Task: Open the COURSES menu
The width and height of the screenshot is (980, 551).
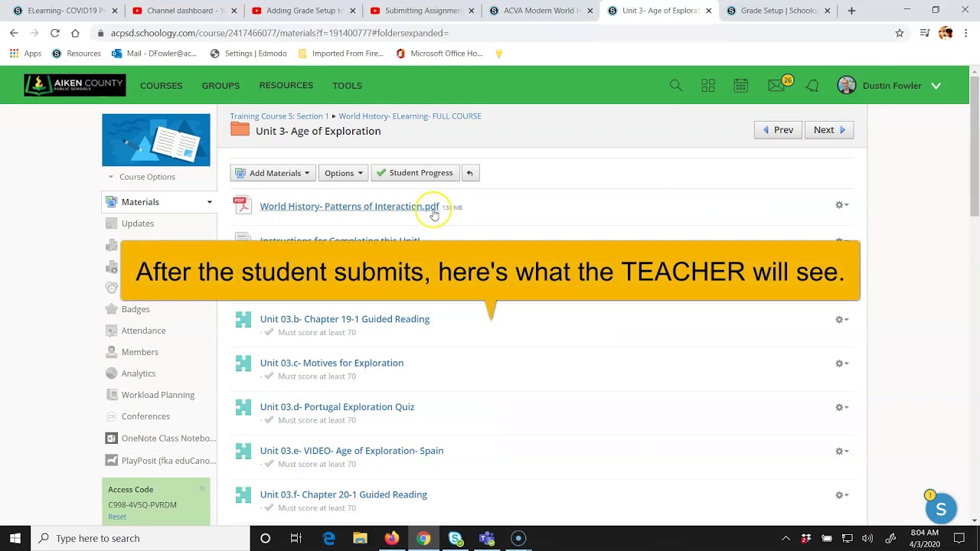Action: 161,86
